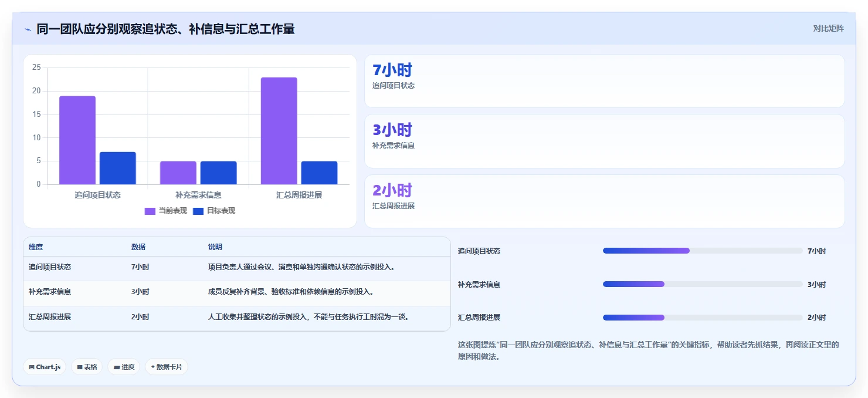Screen dimensions: 868x398
Task: Click the 对比矩阵 label in the header
Action: click(828, 29)
